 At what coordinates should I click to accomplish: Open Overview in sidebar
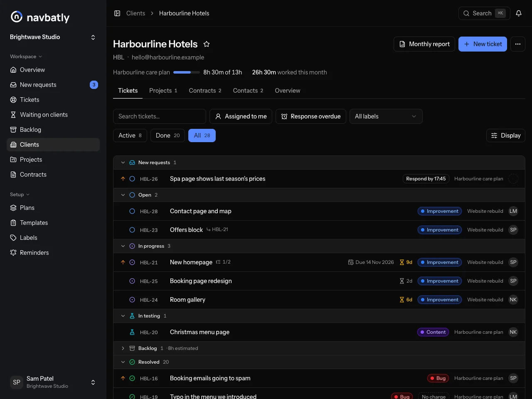click(x=53, y=70)
